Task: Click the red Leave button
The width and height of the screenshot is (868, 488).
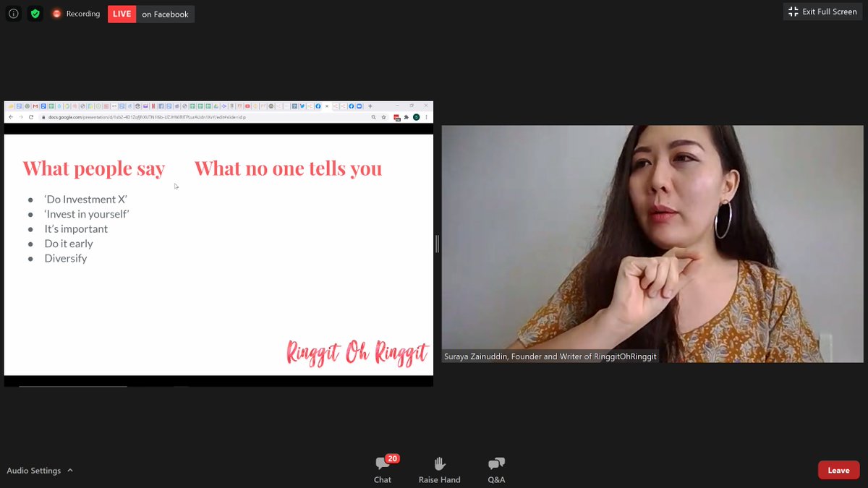Action: (x=838, y=470)
